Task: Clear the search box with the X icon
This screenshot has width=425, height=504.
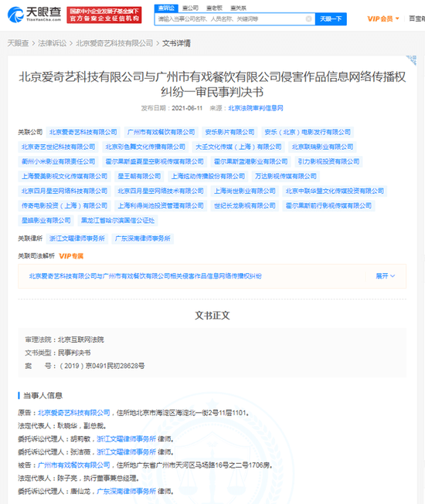Action: [308, 19]
